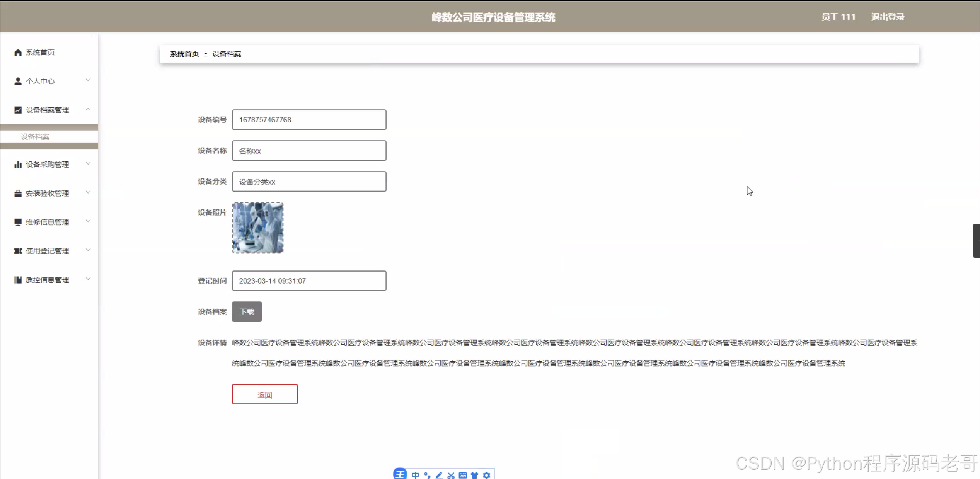Click the monitor icon for 维修信息管理

(18, 222)
